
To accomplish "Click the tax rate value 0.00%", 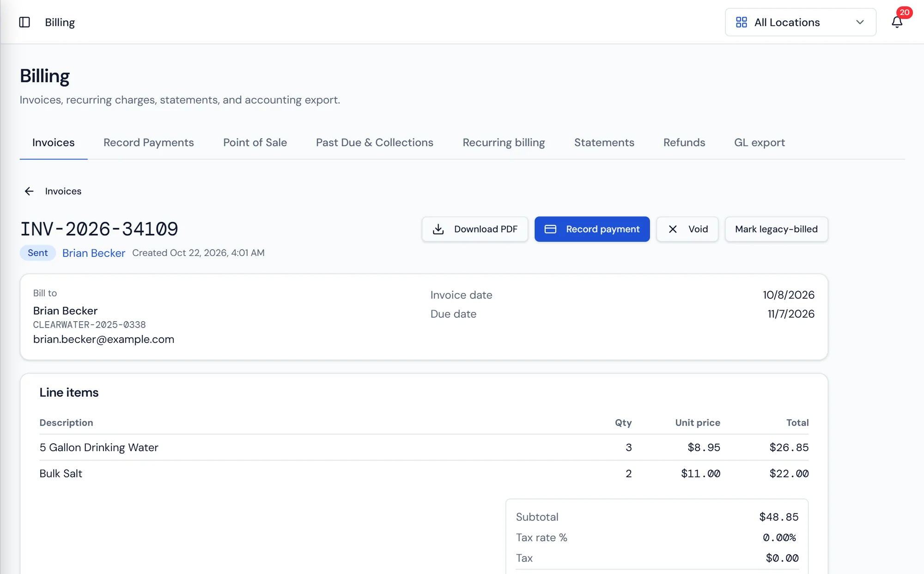I will tap(779, 537).
